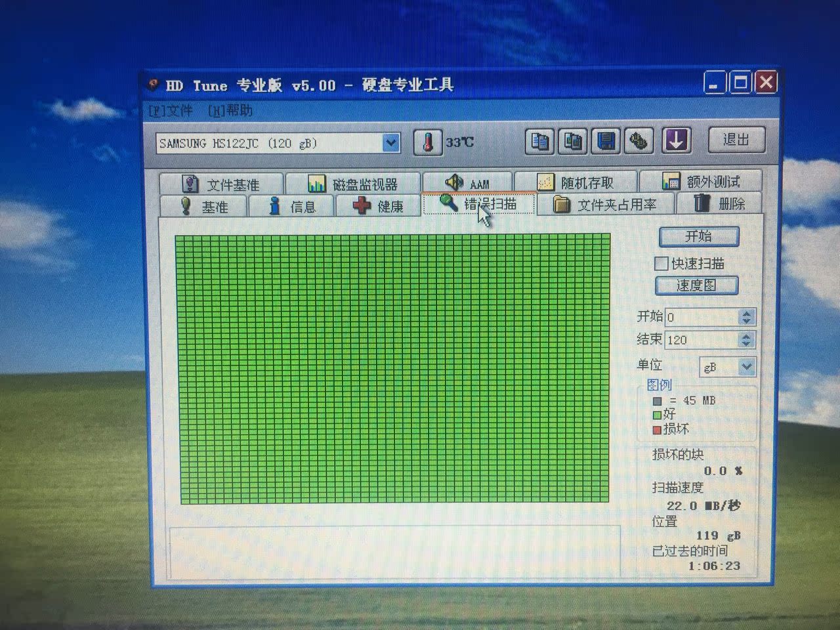Image resolution: width=840 pixels, height=630 pixels.
Task: Click the HD Tune title bar app icon
Action: click(x=154, y=85)
